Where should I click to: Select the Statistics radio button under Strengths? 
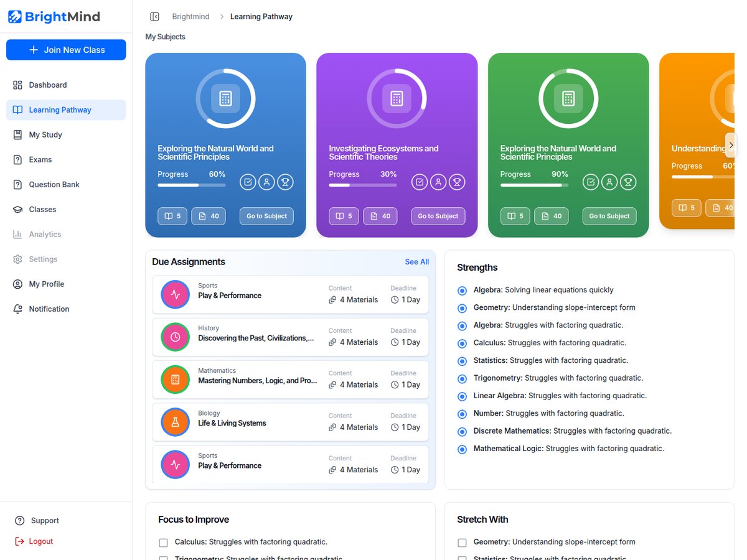pyautogui.click(x=462, y=361)
